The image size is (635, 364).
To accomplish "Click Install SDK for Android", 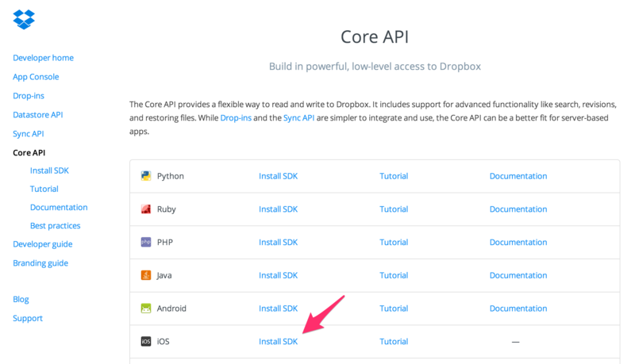I will pos(279,308).
